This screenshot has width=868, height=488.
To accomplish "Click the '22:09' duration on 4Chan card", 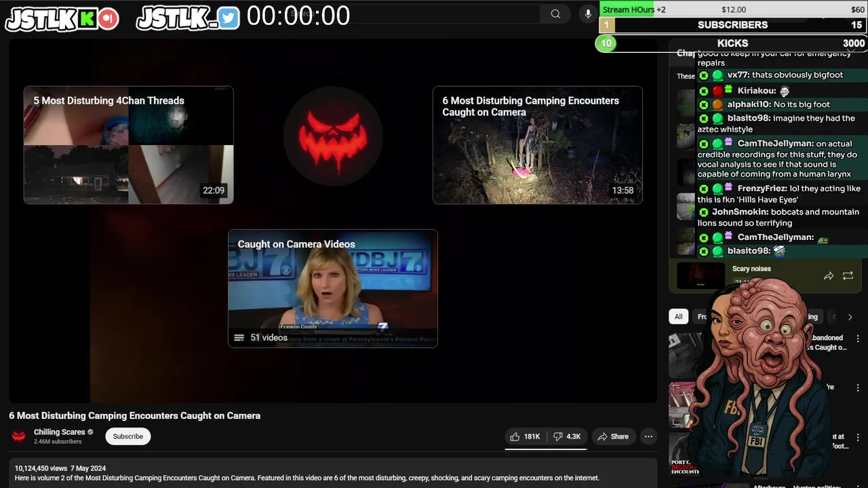I will pyautogui.click(x=214, y=190).
